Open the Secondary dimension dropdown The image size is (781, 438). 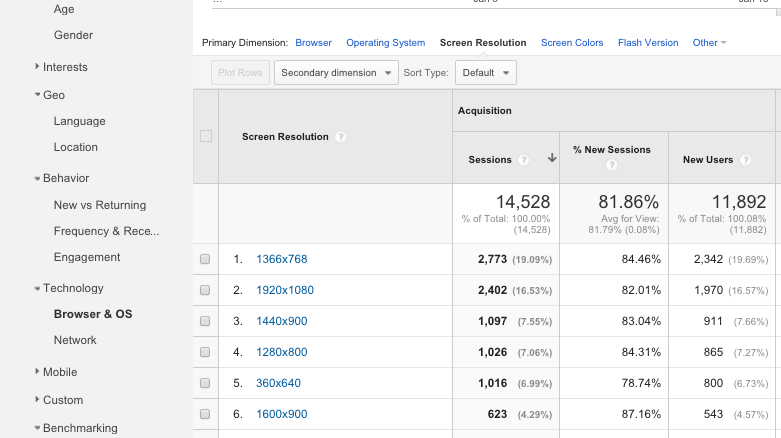coord(336,73)
